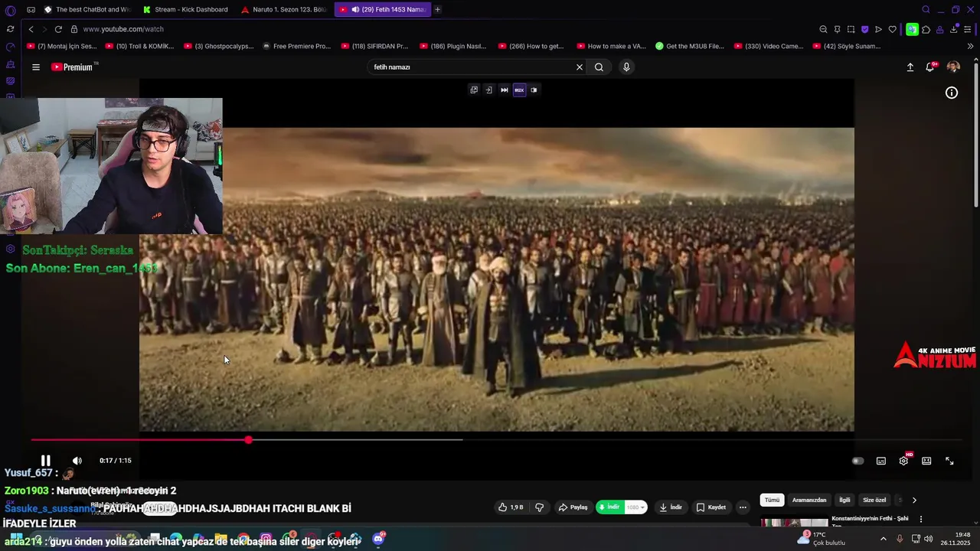This screenshot has height=551, width=980.
Task: Clear the search box with the X
Action: tap(580, 67)
